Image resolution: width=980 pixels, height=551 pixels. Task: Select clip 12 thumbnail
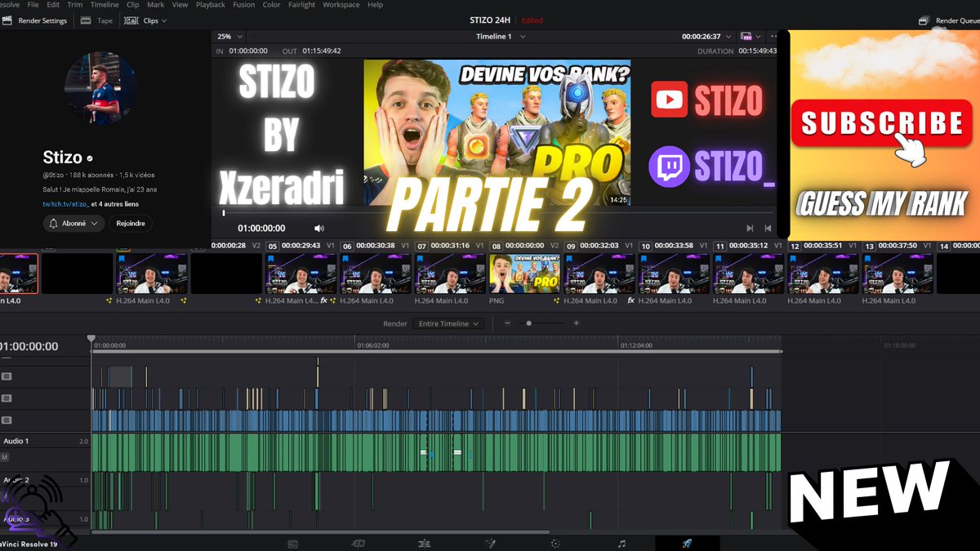822,273
